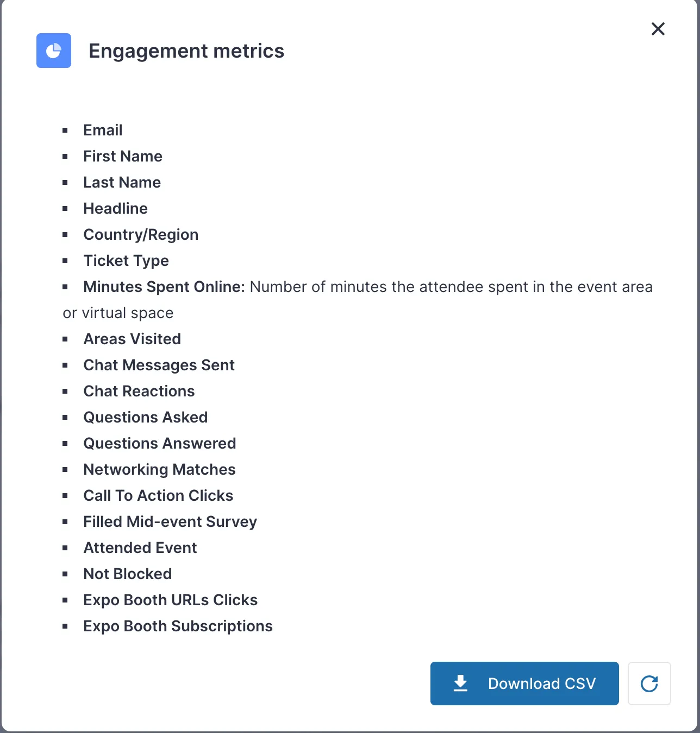Click the Engagement metrics title
The height and width of the screenshot is (733, 700).
point(186,51)
